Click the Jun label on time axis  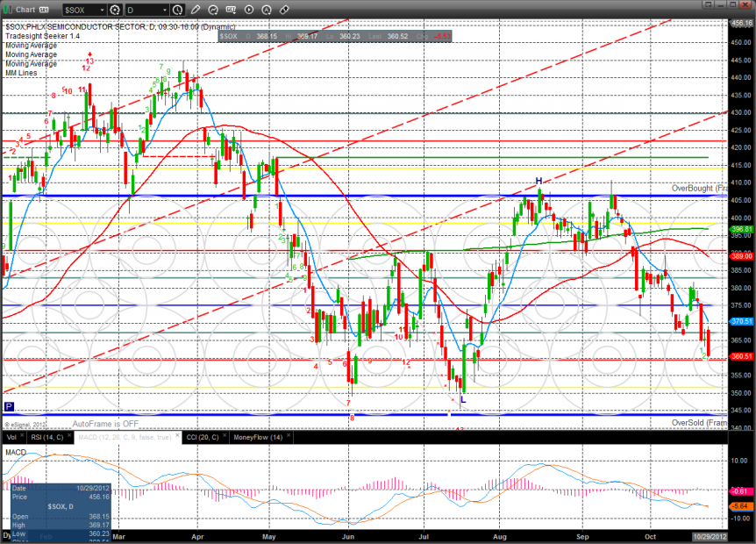(x=348, y=537)
